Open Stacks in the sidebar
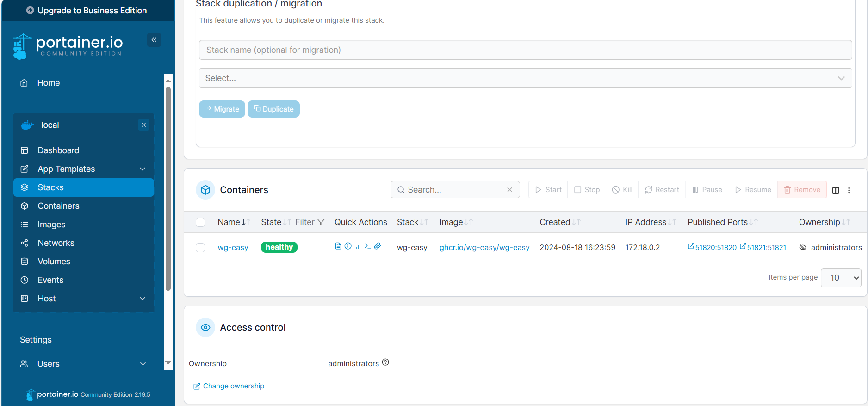 point(84,187)
